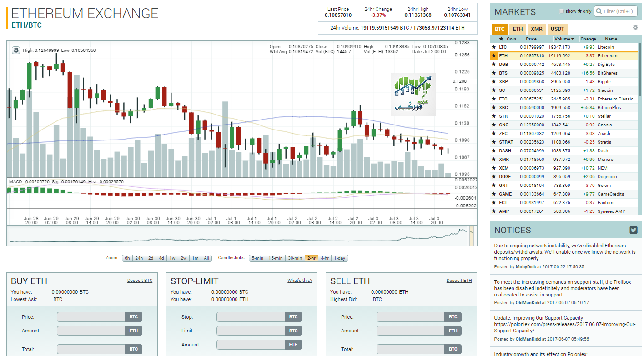Select 2-hr candlesticks
The image size is (644, 356).
[312, 258]
